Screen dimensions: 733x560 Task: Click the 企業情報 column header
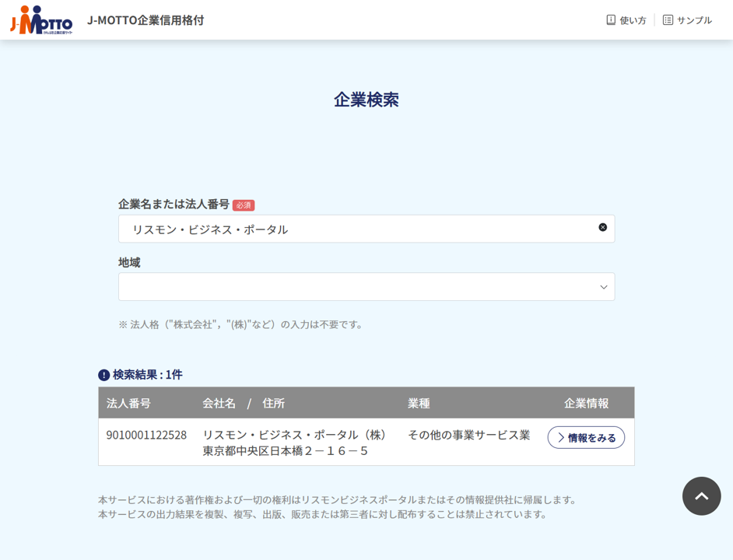coord(586,403)
